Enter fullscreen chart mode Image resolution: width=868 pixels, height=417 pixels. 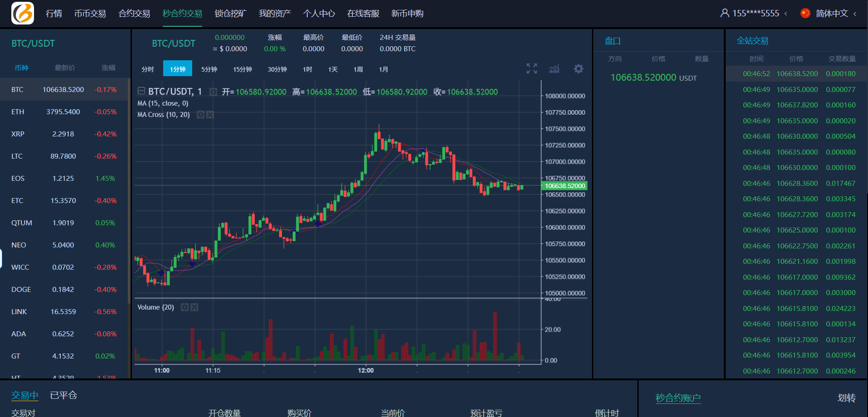[532, 68]
